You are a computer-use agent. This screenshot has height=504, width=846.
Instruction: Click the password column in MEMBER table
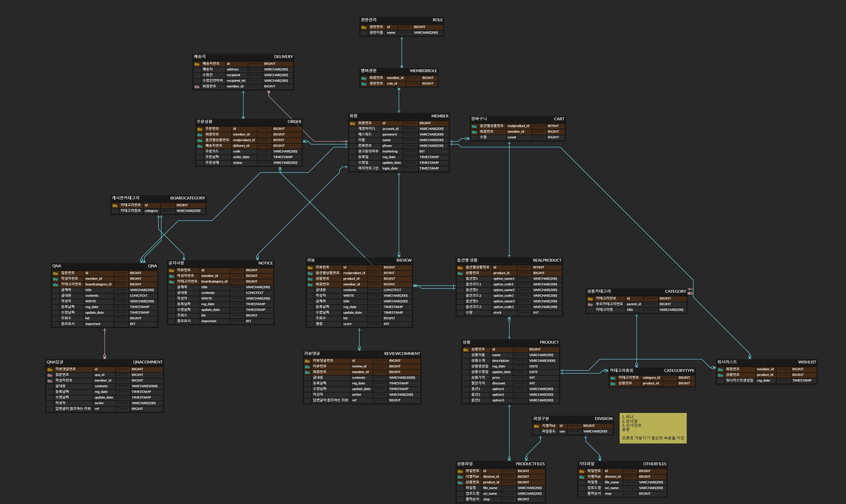click(x=390, y=134)
